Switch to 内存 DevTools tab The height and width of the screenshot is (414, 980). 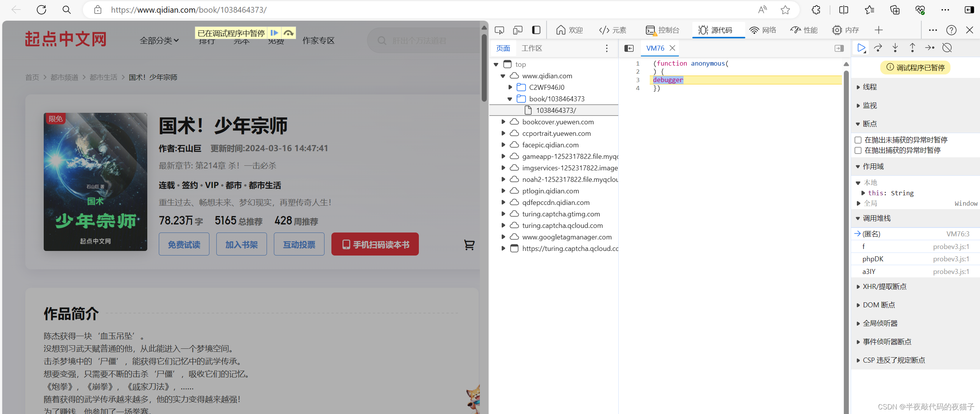[x=845, y=30]
